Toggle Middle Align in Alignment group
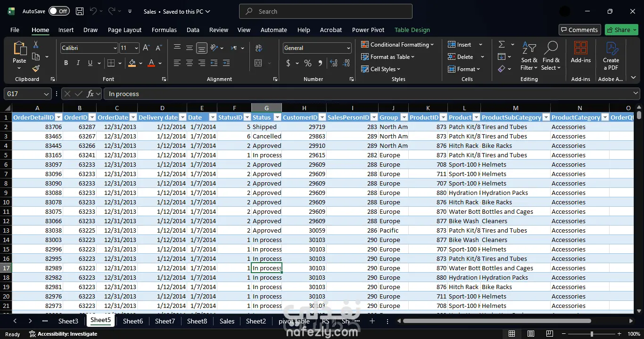Image resolution: width=644 pixels, height=339 pixels. 190,48
